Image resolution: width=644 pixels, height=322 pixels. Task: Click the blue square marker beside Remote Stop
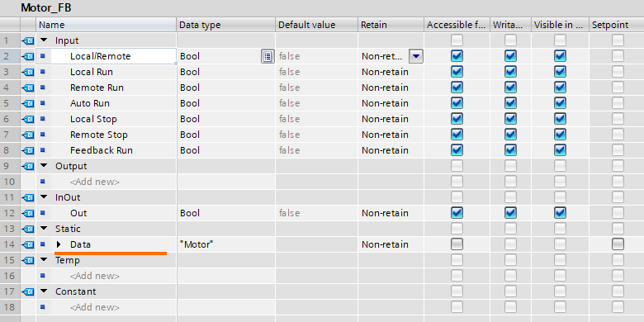tap(43, 135)
